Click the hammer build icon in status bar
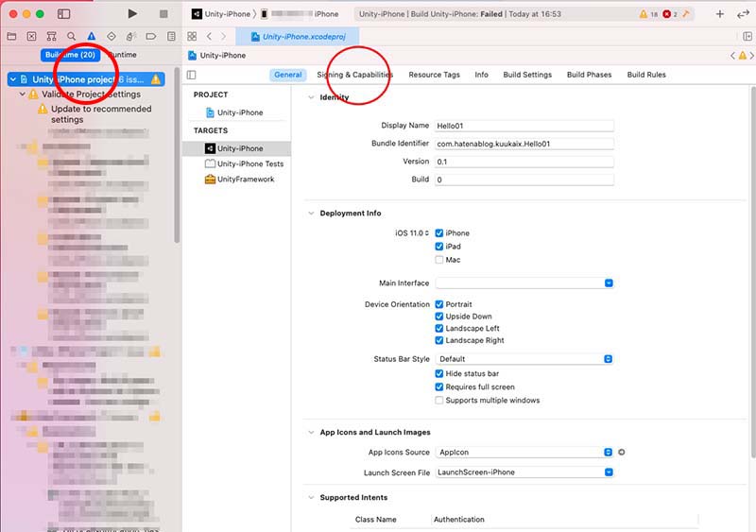 (x=686, y=14)
